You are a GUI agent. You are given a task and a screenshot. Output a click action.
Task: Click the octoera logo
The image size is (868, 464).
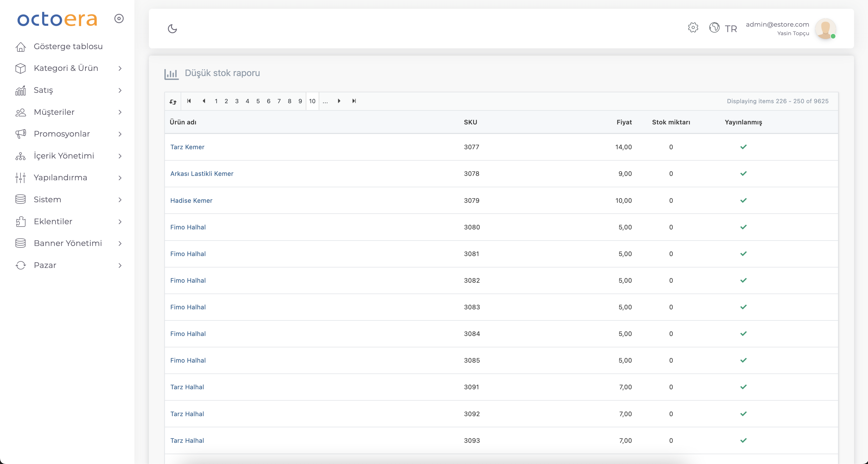[57, 19]
